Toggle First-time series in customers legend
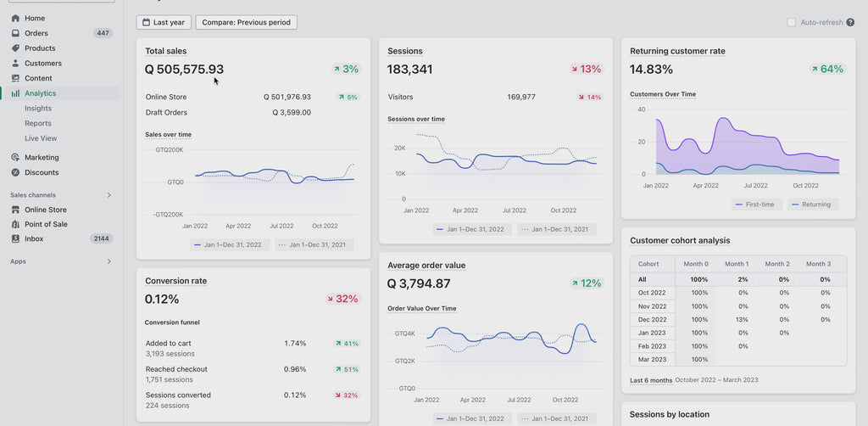This screenshot has width=868, height=426. (x=757, y=205)
